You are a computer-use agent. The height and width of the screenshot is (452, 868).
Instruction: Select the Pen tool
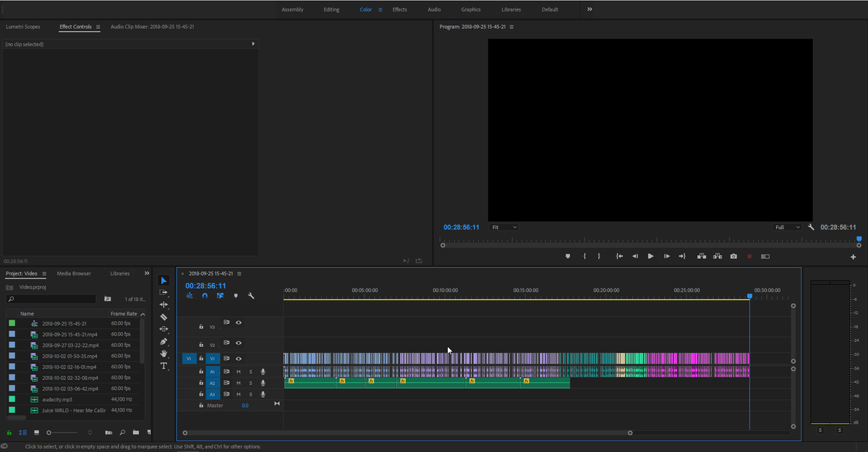pos(163,341)
